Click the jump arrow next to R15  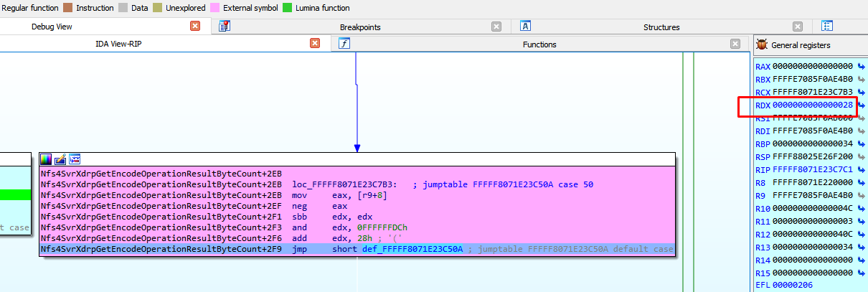pyautogui.click(x=862, y=273)
